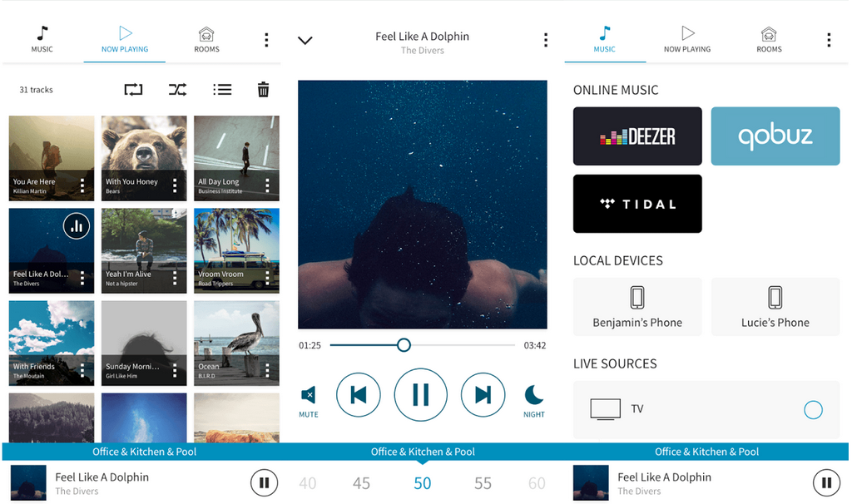Go back to the previous track
Image resolution: width=852 pixels, height=504 pixels.
click(359, 394)
